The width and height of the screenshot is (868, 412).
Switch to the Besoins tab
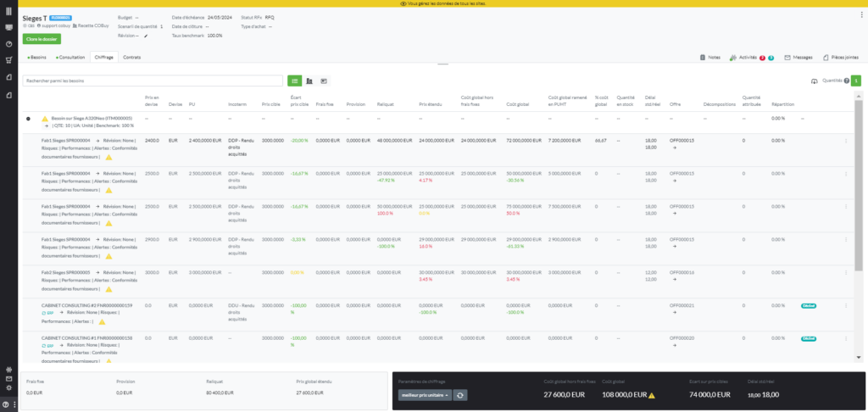37,57
